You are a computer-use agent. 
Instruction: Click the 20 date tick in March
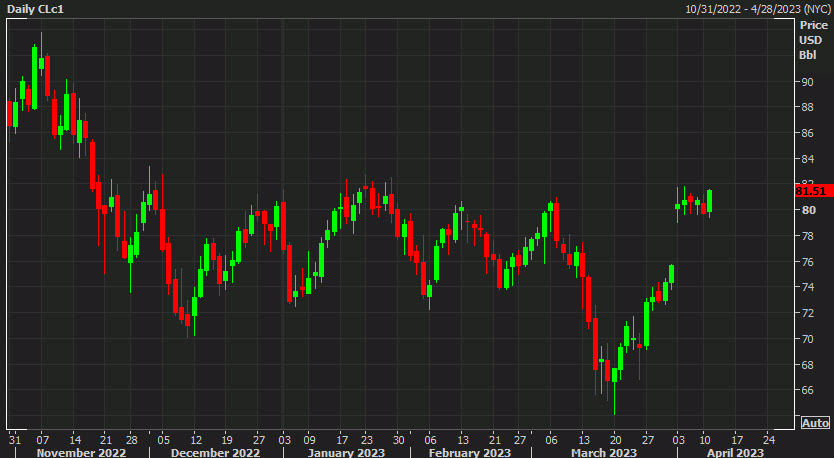tap(615, 440)
